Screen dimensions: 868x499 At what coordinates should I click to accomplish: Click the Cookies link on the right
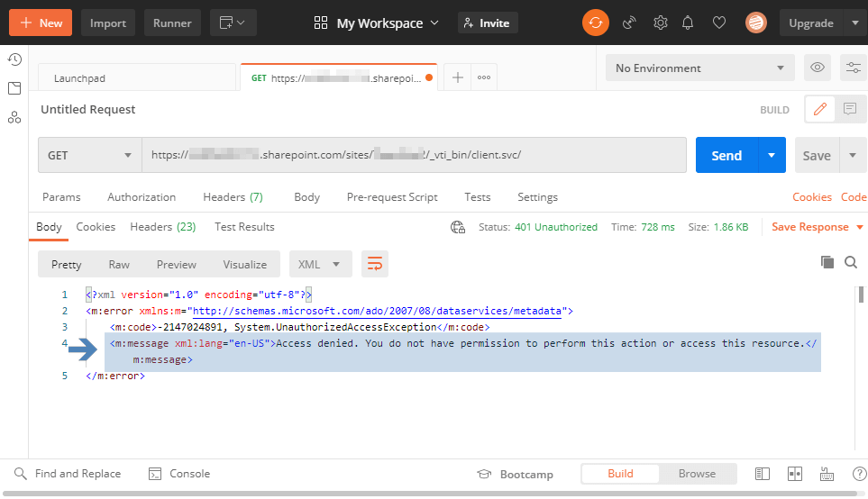pyautogui.click(x=811, y=197)
